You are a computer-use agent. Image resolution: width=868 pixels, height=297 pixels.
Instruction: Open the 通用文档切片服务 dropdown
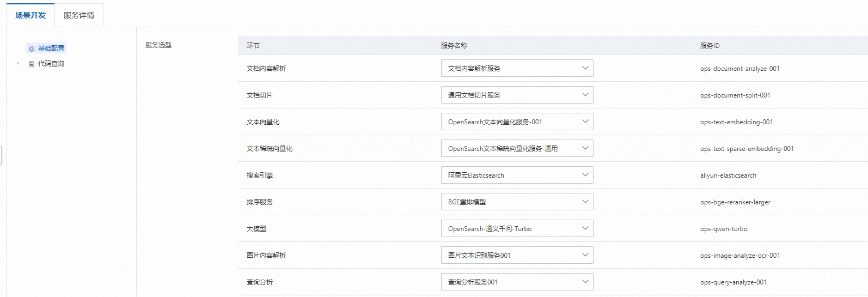[x=517, y=95]
